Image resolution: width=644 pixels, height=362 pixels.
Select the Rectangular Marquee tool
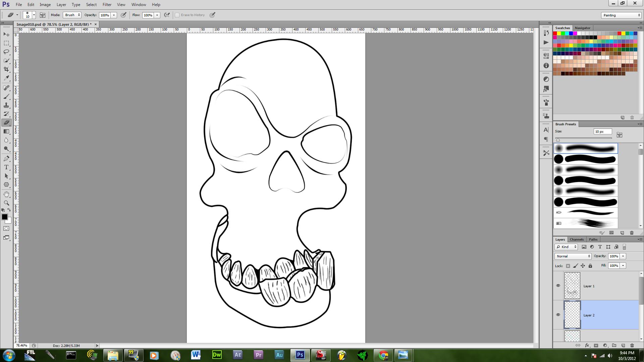(6, 43)
